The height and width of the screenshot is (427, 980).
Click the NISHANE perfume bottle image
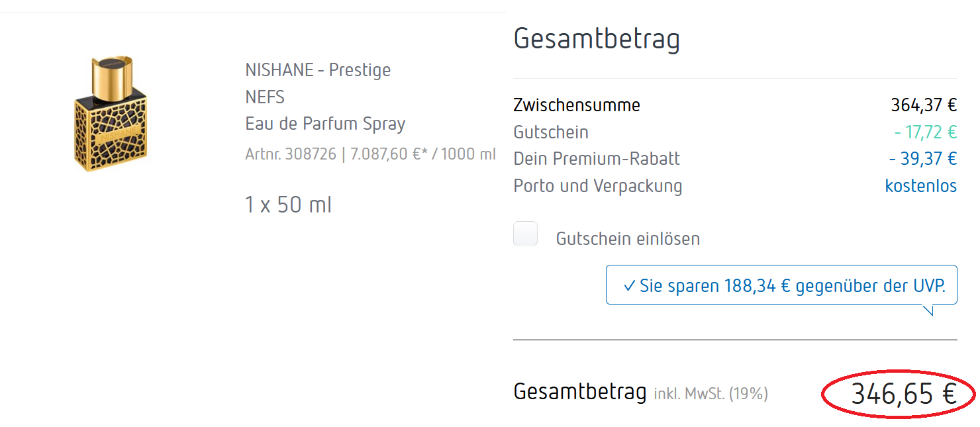tap(111, 114)
